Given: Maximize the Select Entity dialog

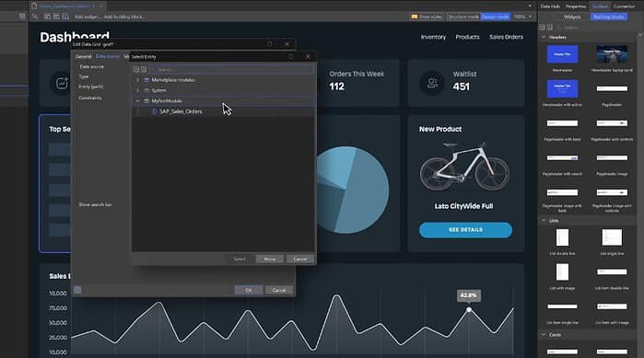Looking at the screenshot, I should coord(291,56).
